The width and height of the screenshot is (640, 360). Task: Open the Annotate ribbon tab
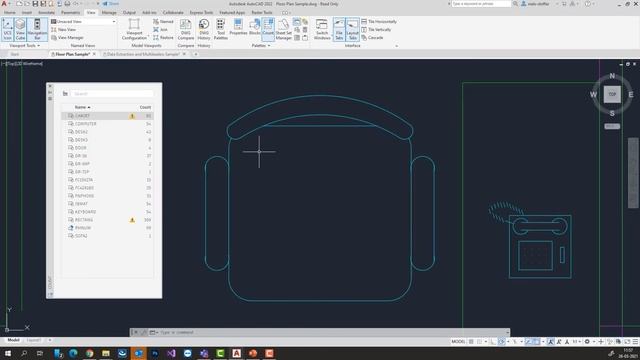[x=46, y=13]
